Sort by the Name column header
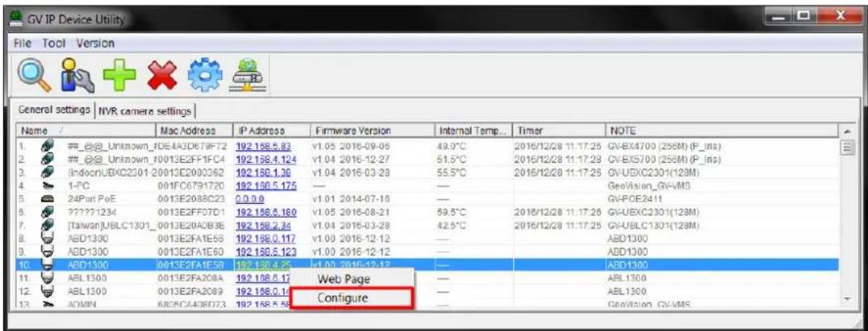The width and height of the screenshot is (868, 331). tap(85, 131)
